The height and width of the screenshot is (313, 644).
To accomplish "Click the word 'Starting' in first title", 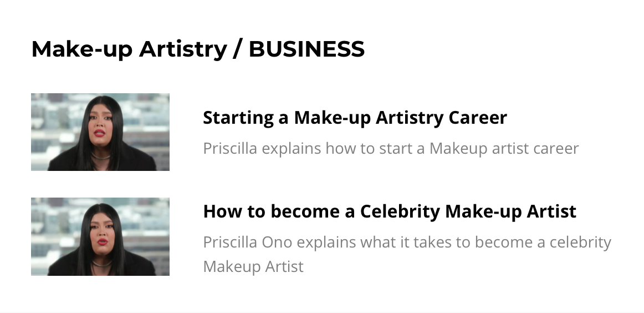I will pyautogui.click(x=238, y=118).
